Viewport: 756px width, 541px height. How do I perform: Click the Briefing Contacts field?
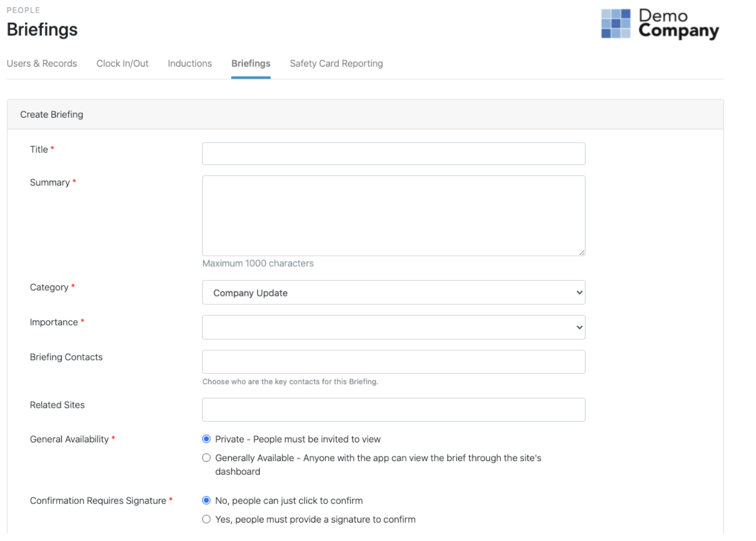tap(393, 361)
